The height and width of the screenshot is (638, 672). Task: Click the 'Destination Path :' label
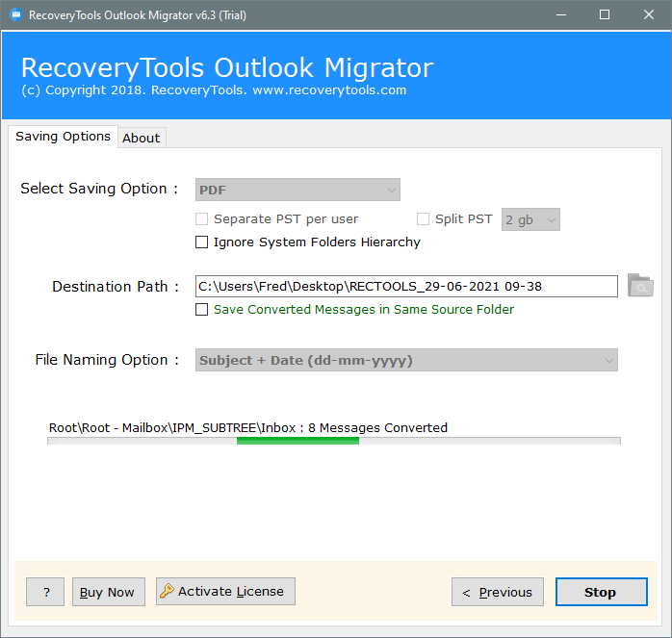click(116, 286)
